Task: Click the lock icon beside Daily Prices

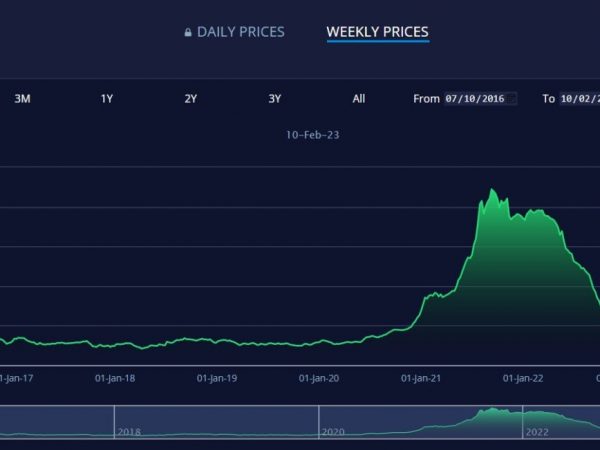Action: pyautogui.click(x=188, y=32)
